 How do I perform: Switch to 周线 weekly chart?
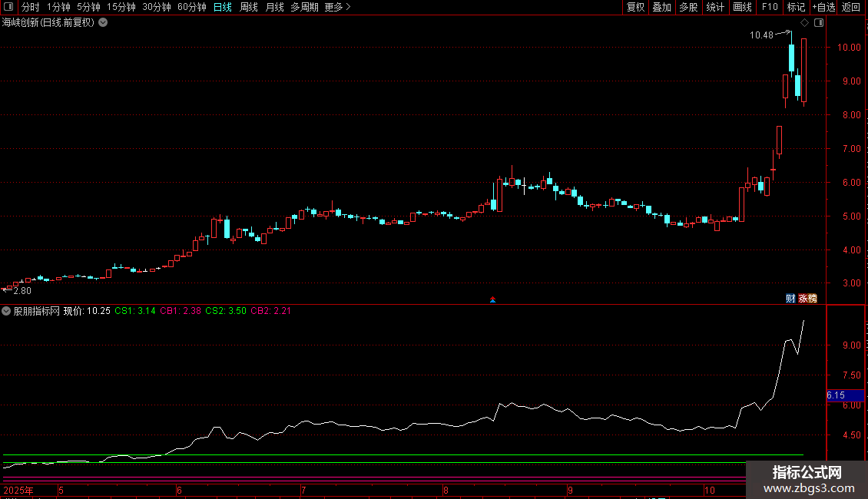click(249, 7)
